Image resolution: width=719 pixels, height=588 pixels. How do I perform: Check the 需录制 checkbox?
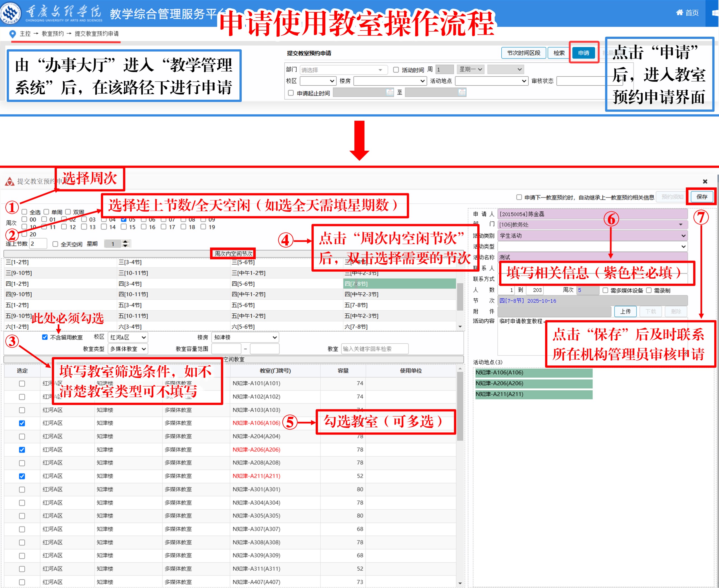pyautogui.click(x=648, y=290)
